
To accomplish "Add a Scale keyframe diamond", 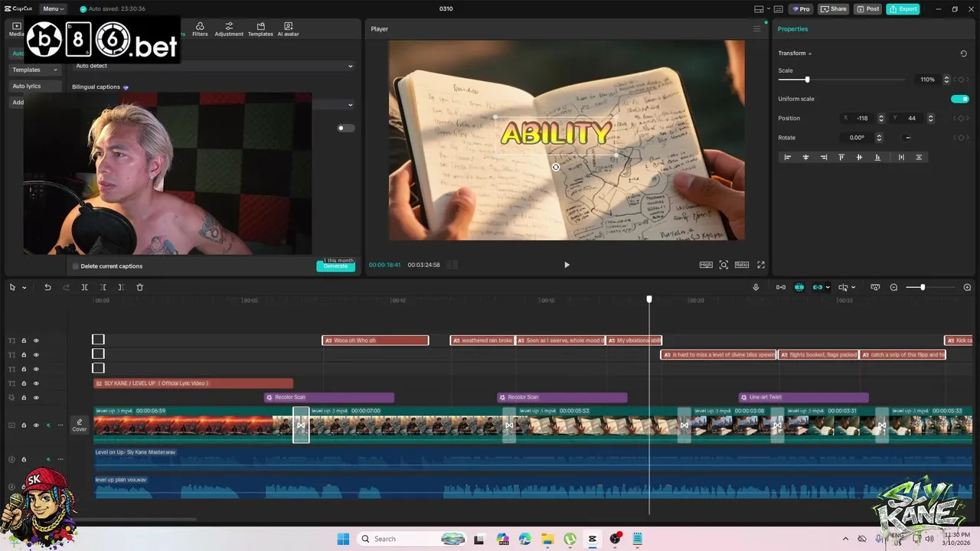I will tap(961, 80).
